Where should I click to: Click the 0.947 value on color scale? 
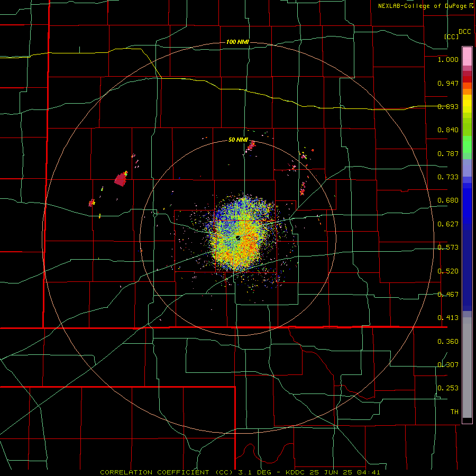pos(448,83)
